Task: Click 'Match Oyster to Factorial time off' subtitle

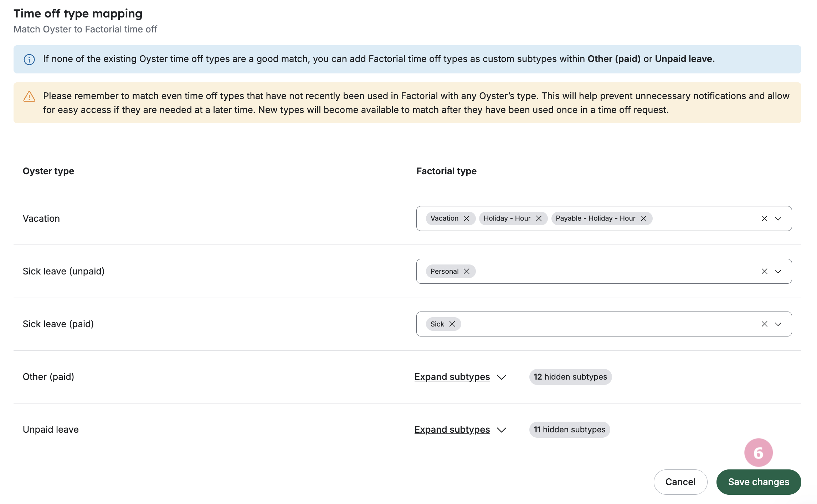Action: 85,29
